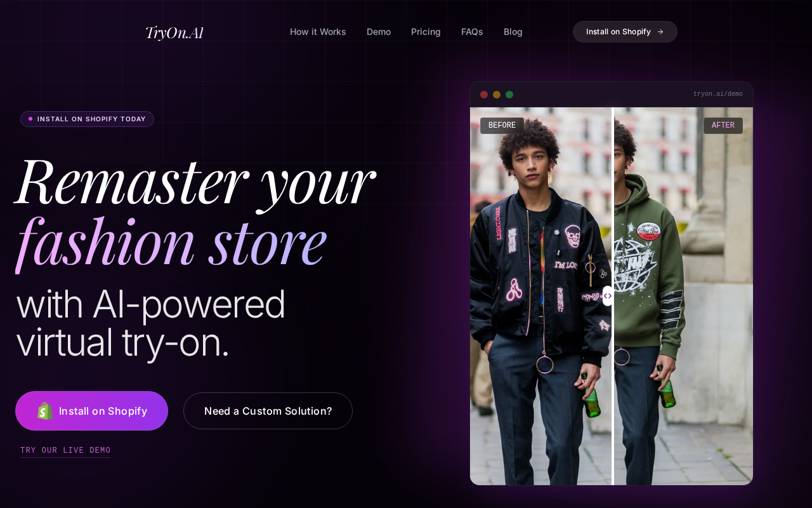Viewport: 812px width, 508px height.
Task: Select the AFTER label on image
Action: (723, 126)
